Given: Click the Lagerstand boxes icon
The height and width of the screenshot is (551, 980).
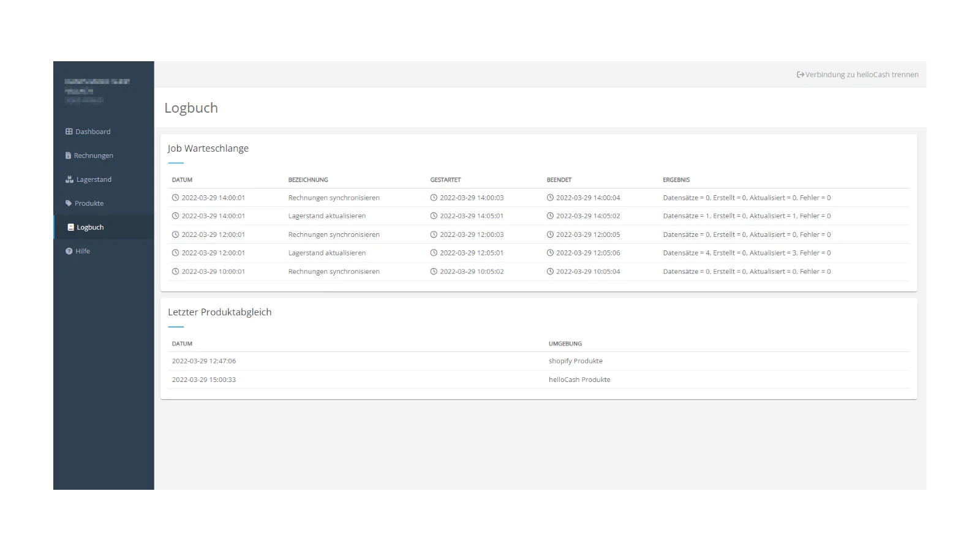Looking at the screenshot, I should pos(69,179).
